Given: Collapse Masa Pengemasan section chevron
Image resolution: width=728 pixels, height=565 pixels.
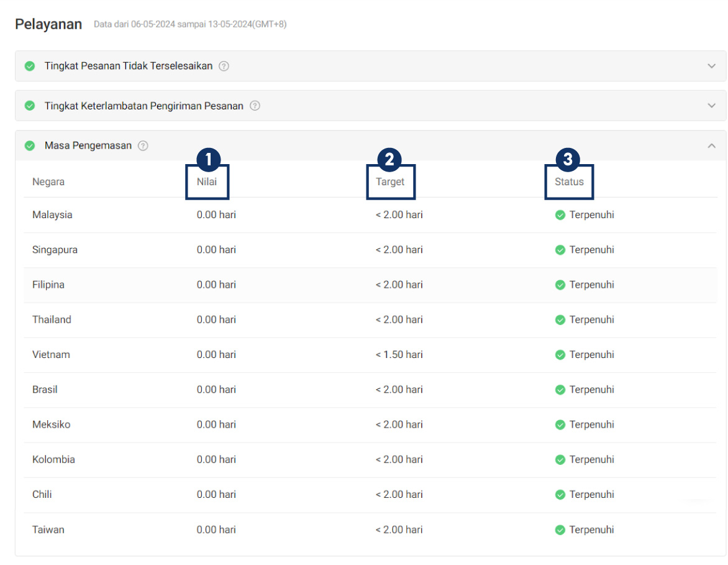Looking at the screenshot, I should click(711, 145).
